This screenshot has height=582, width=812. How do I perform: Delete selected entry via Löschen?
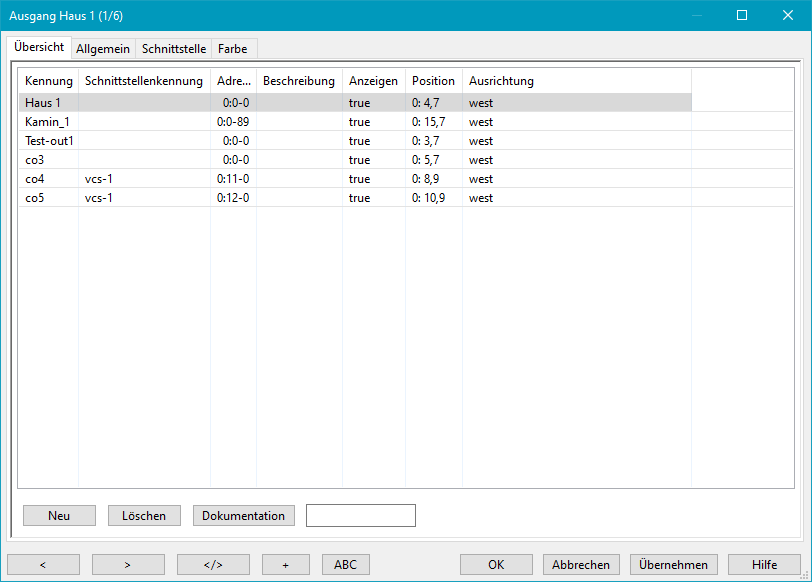pyautogui.click(x=144, y=515)
